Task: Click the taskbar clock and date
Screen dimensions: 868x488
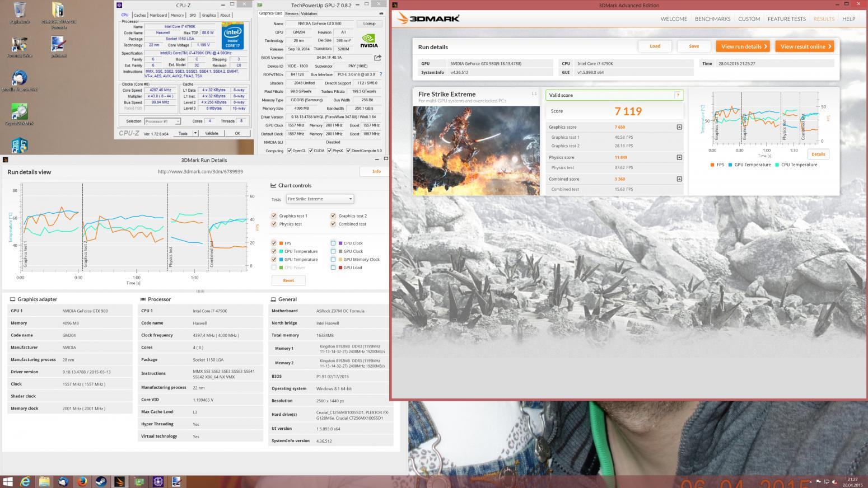Action: (x=852, y=482)
